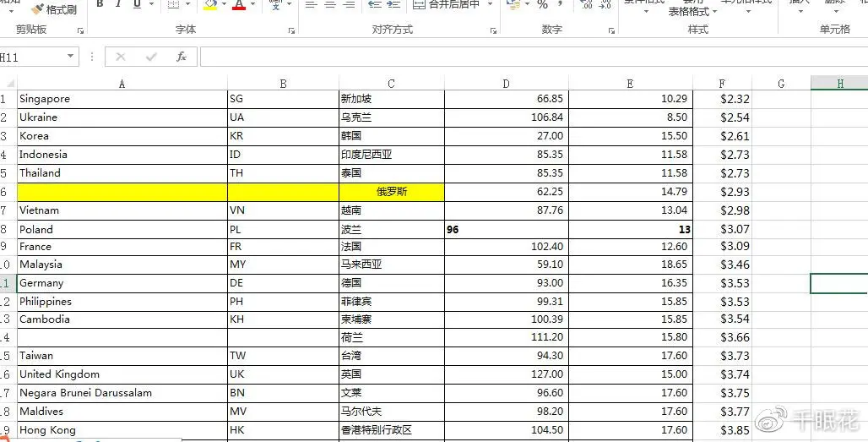Decrease the cell indent
Screen dimensions: 868x442
coord(376,4)
